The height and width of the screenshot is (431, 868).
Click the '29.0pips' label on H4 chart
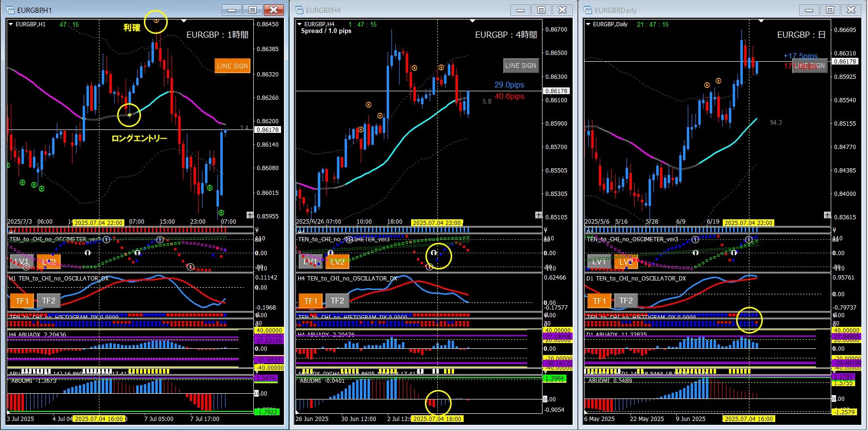point(509,85)
